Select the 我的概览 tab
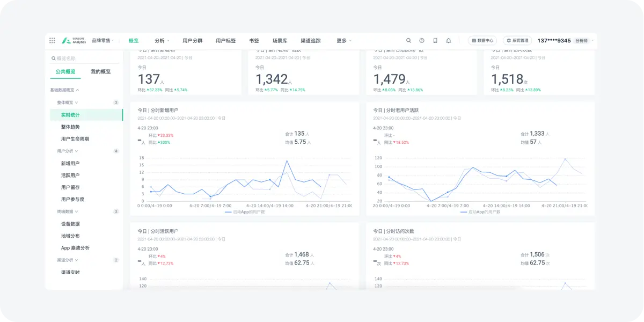 100,71
